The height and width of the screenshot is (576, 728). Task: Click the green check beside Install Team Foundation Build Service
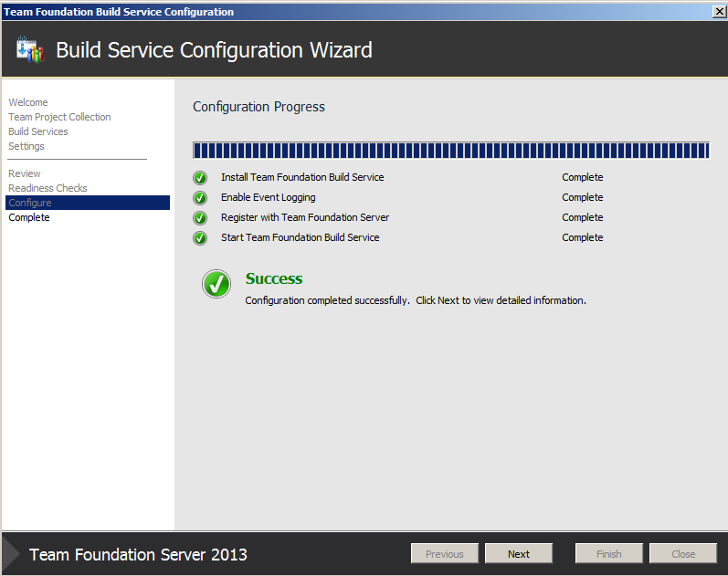point(200,178)
